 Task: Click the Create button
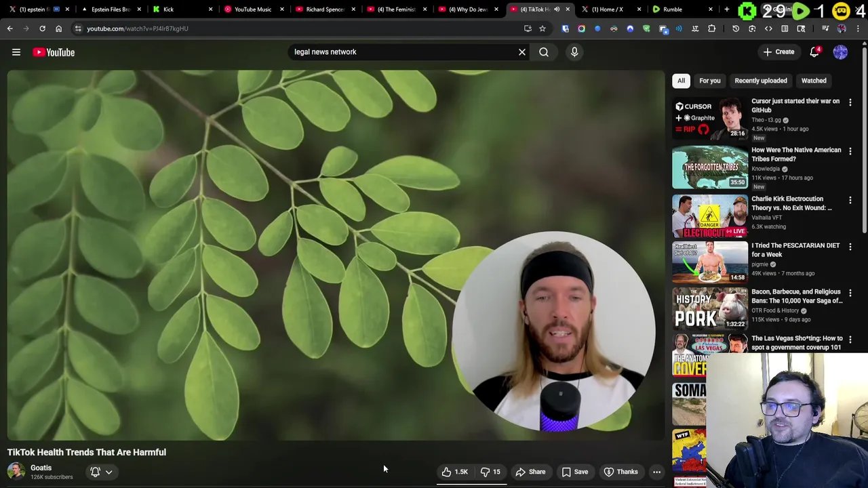pos(778,52)
